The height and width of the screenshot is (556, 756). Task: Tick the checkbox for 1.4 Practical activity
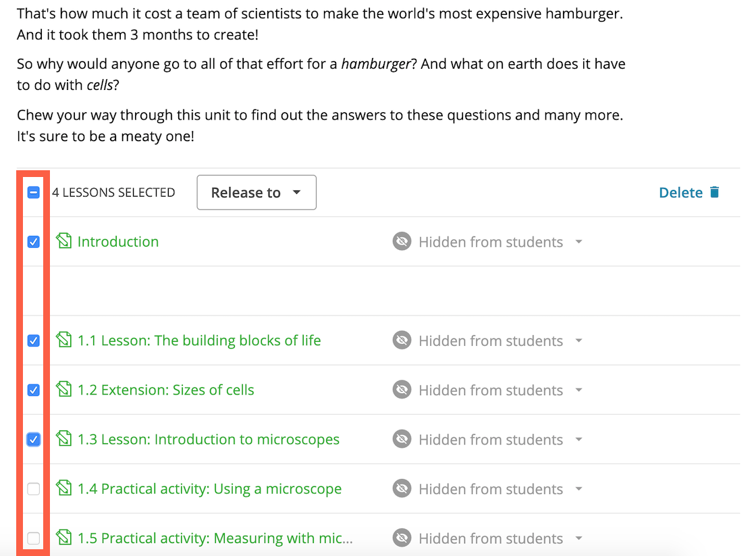[33, 489]
